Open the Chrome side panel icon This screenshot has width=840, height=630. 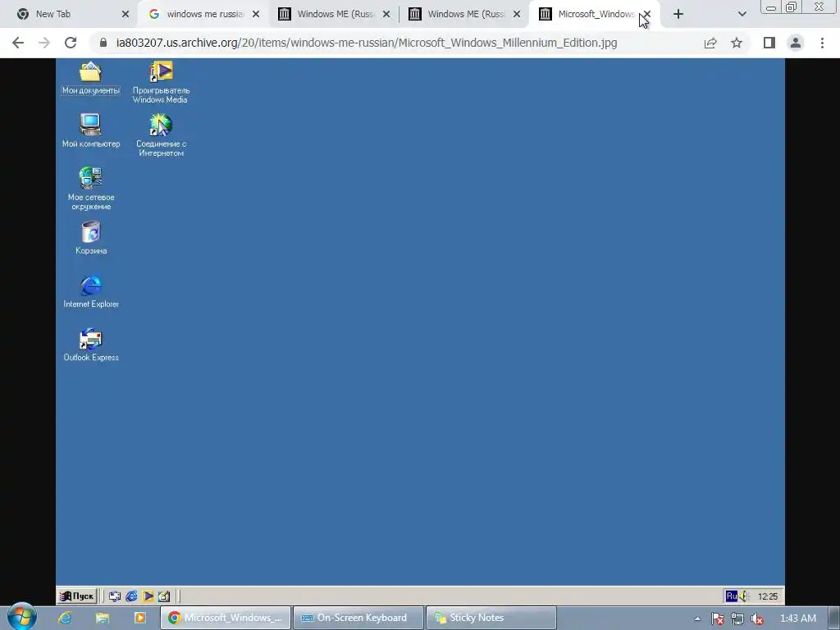pyautogui.click(x=769, y=43)
